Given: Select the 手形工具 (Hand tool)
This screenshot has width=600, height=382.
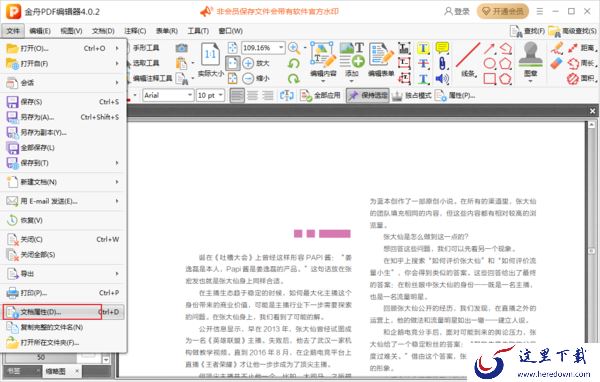Looking at the screenshot, I should 146,48.
